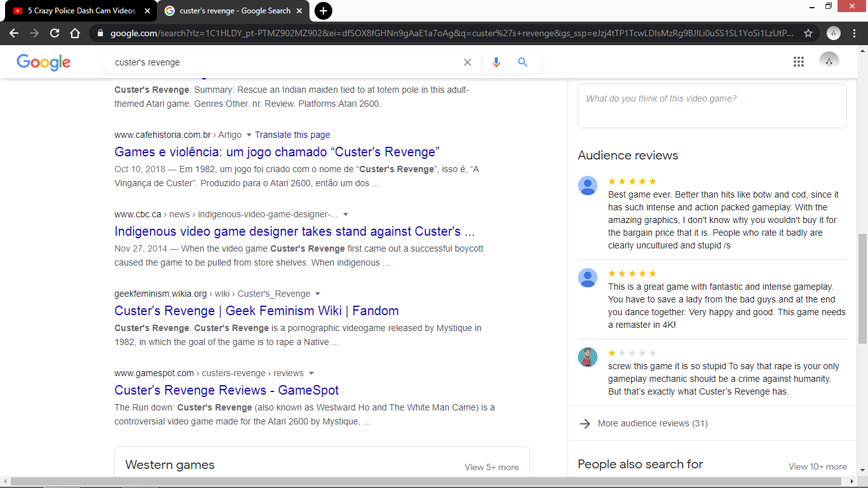868x488 pixels.
Task: Click View 10+ more in People also search for
Action: coord(817,466)
